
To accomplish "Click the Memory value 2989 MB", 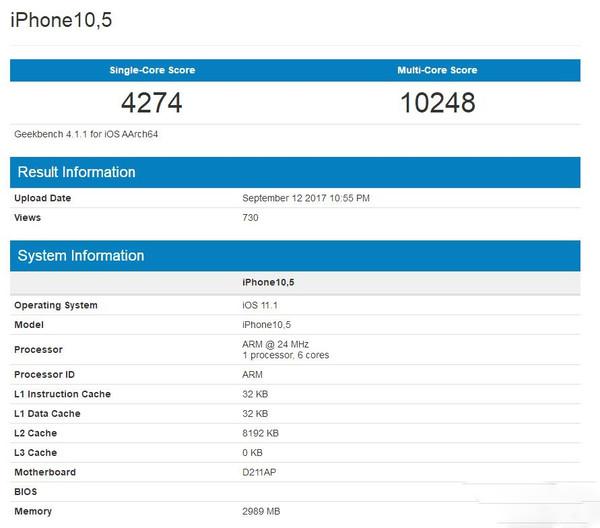I will coord(261,511).
